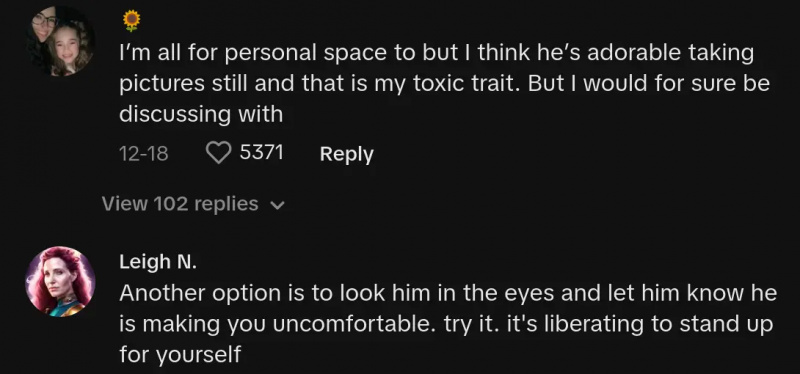Open Leigh N.'s red-haired profile picture

pyautogui.click(x=60, y=281)
